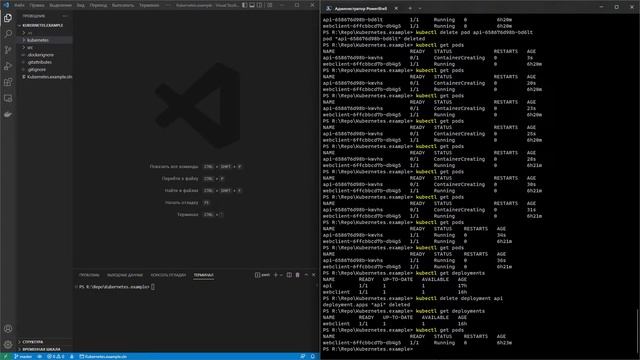Expand the Timeline section in sidebar
Image resolution: width=640 pixels, height=360 pixels.
tap(44, 349)
